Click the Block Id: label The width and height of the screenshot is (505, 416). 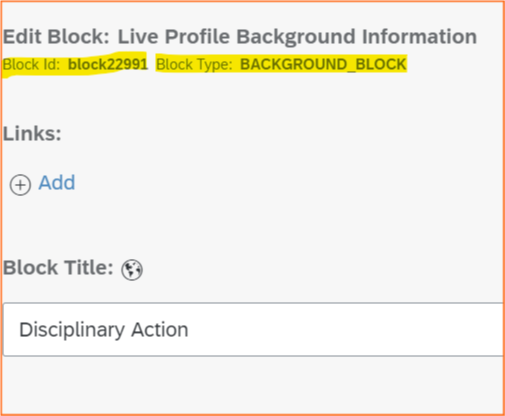(31, 64)
